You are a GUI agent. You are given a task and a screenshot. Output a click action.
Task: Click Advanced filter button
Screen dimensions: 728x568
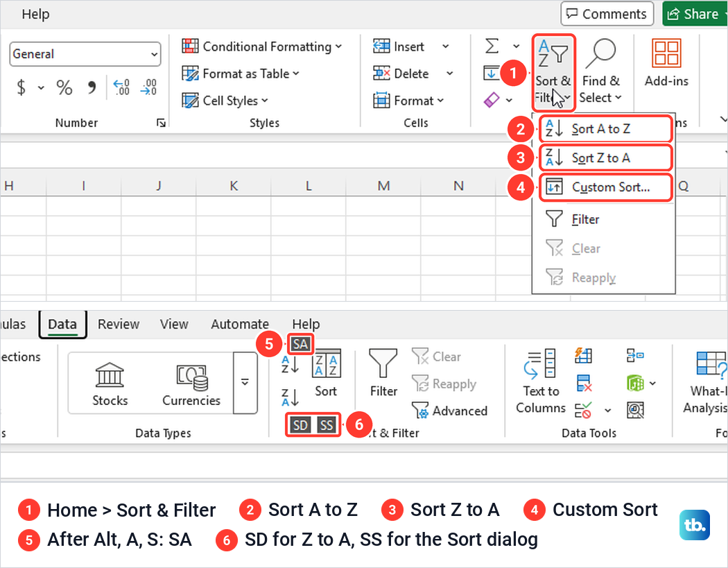click(449, 411)
